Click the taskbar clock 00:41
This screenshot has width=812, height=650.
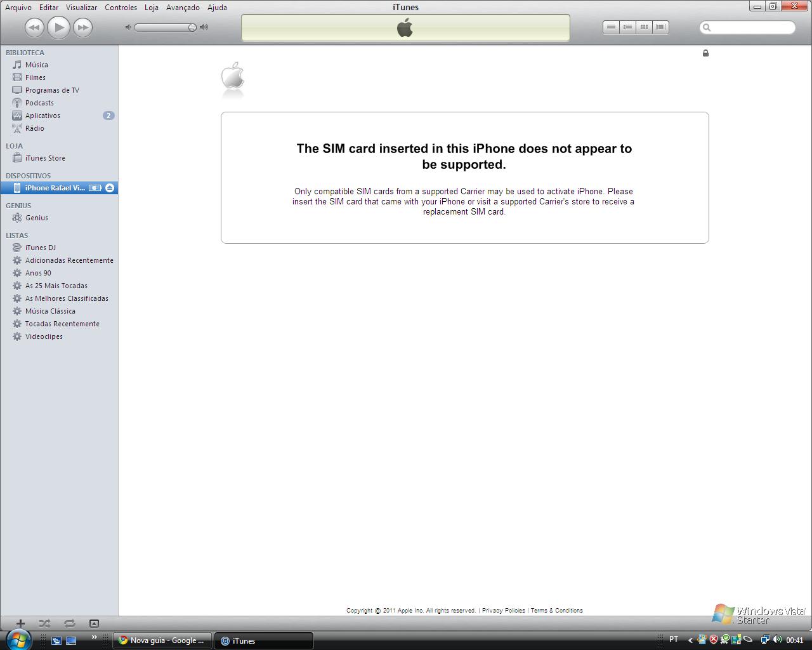(x=795, y=640)
